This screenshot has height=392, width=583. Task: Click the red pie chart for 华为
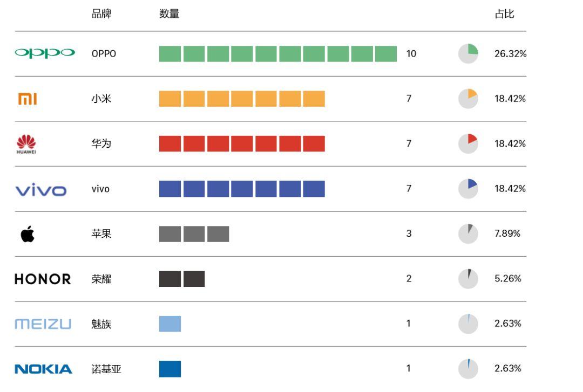(x=468, y=143)
